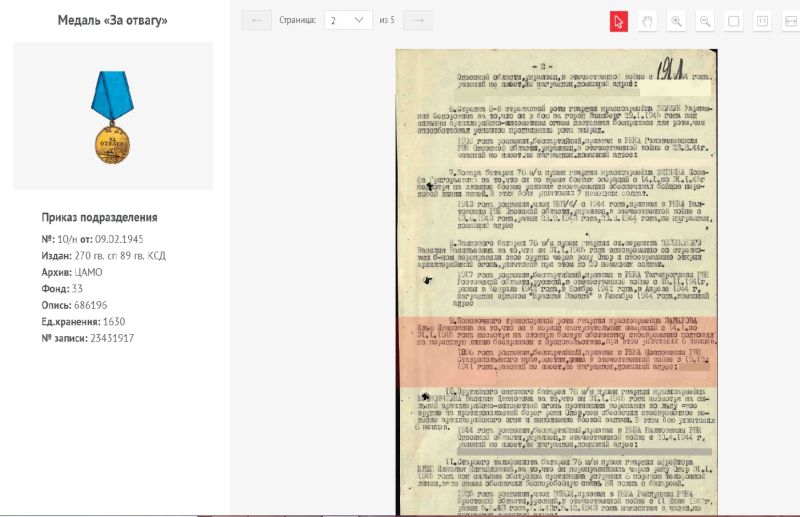Go to the previous page
Viewport: 800px width, 517px height.
[x=256, y=20]
